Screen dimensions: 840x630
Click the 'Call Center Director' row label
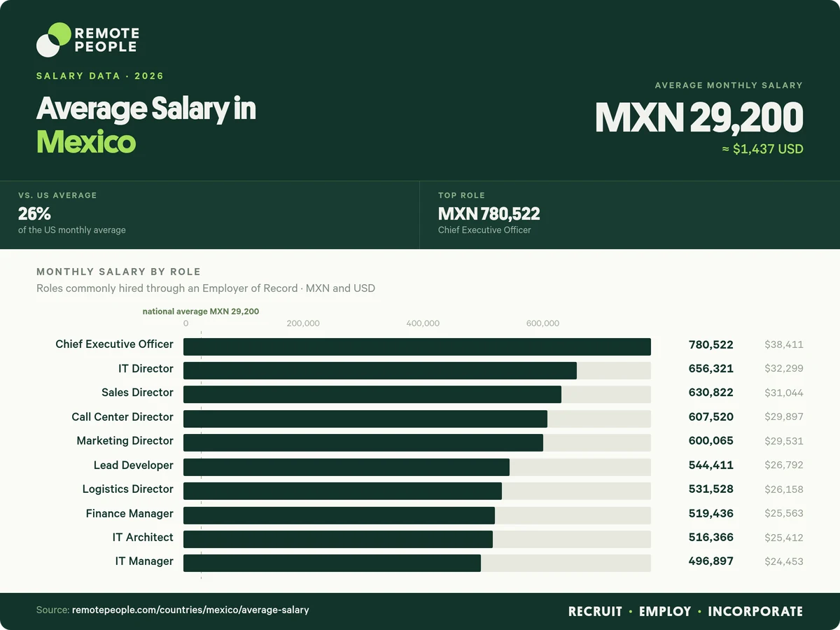pos(122,416)
